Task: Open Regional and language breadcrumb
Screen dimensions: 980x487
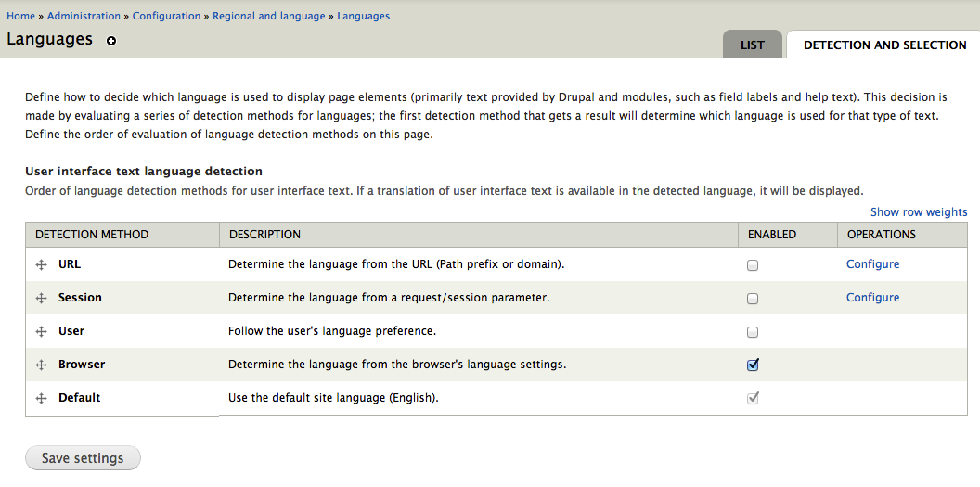Action: (x=268, y=16)
